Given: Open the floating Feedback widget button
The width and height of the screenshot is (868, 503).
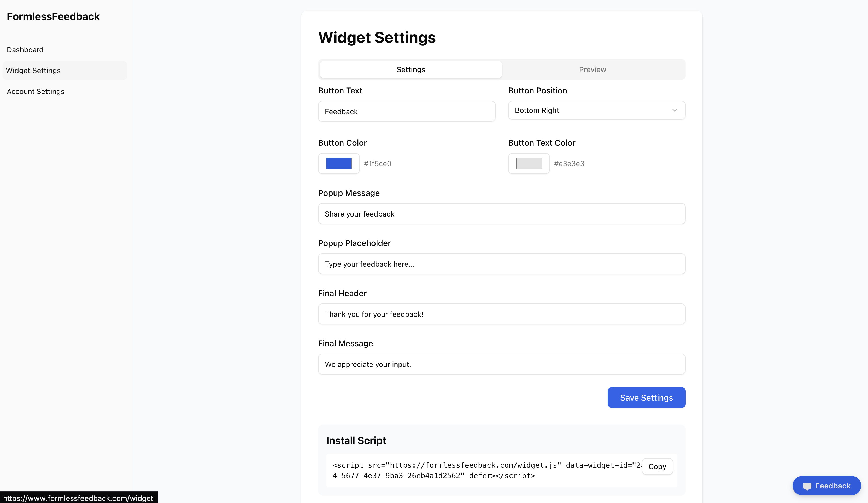Looking at the screenshot, I should click(x=827, y=486).
